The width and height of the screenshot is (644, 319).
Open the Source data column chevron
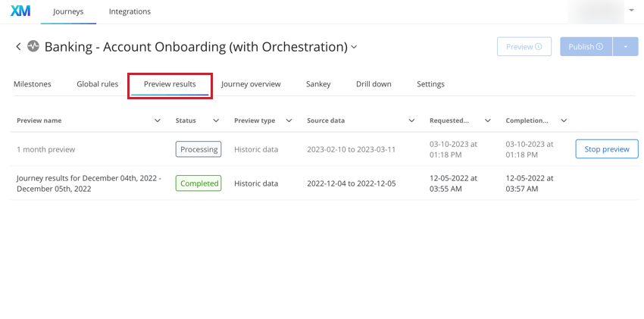point(411,120)
